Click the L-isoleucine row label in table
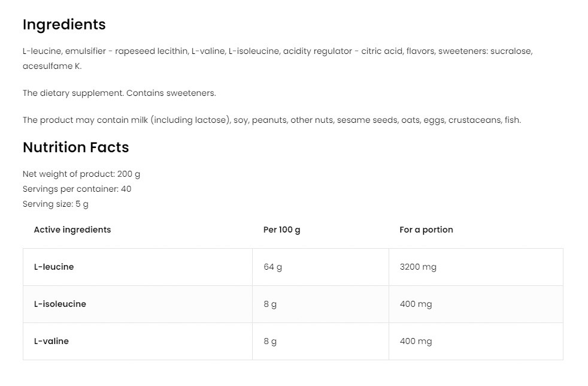The width and height of the screenshot is (588, 386). point(60,304)
